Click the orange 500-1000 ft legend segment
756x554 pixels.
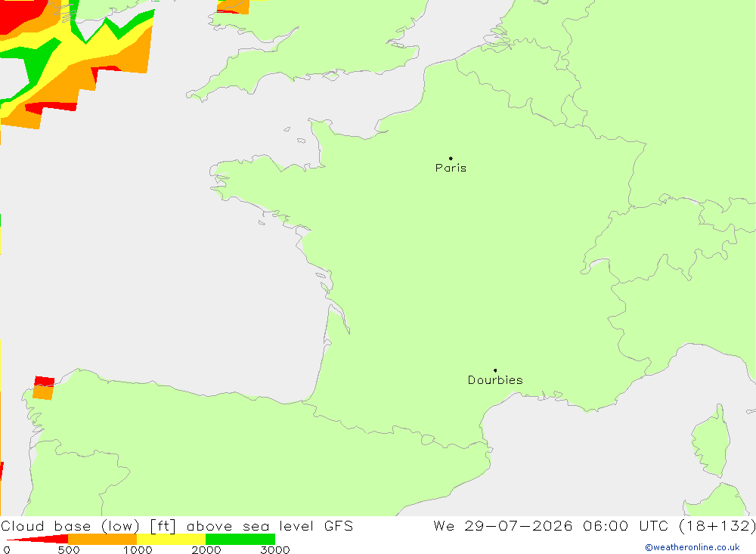tap(103, 539)
